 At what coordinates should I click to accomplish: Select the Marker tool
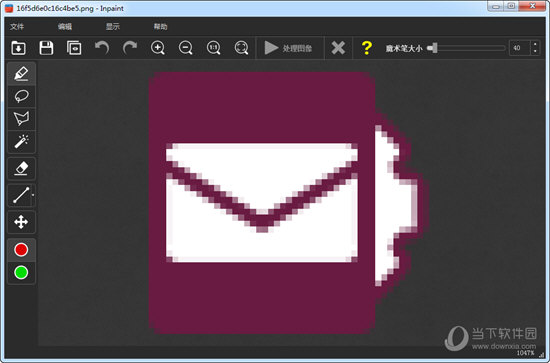pyautogui.click(x=21, y=74)
